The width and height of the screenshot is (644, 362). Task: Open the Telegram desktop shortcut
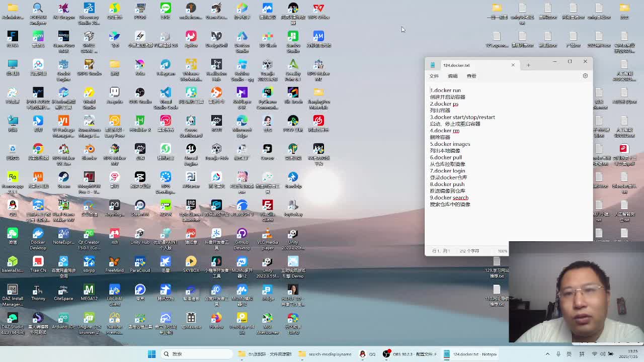pos(166,67)
